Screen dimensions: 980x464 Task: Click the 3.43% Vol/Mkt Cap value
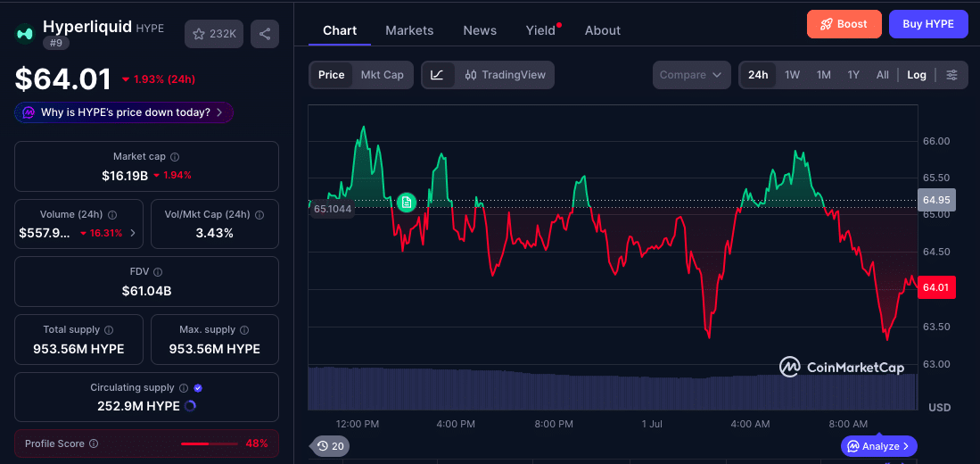[x=215, y=233]
